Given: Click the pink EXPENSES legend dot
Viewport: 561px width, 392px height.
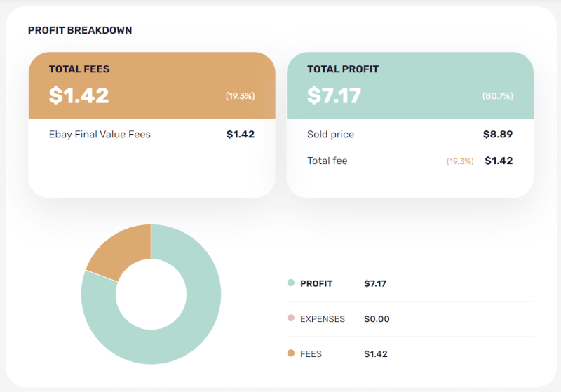Looking at the screenshot, I should click(x=290, y=318).
